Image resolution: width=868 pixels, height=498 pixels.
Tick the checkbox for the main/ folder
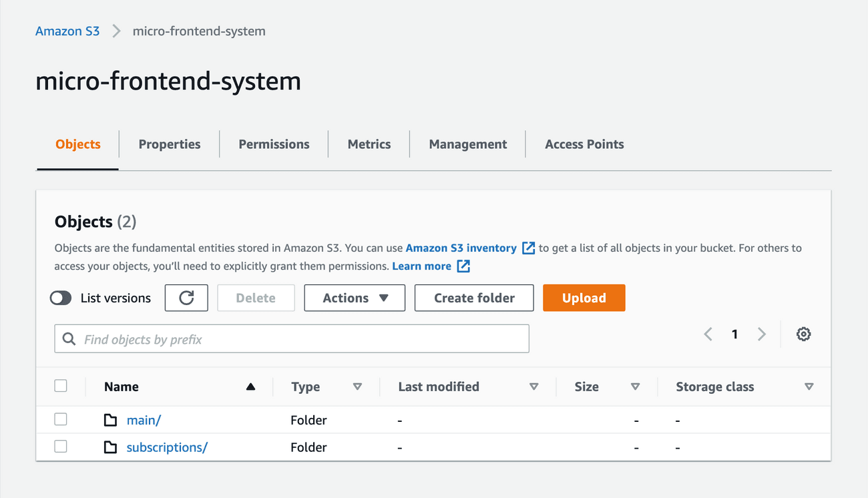(x=61, y=419)
